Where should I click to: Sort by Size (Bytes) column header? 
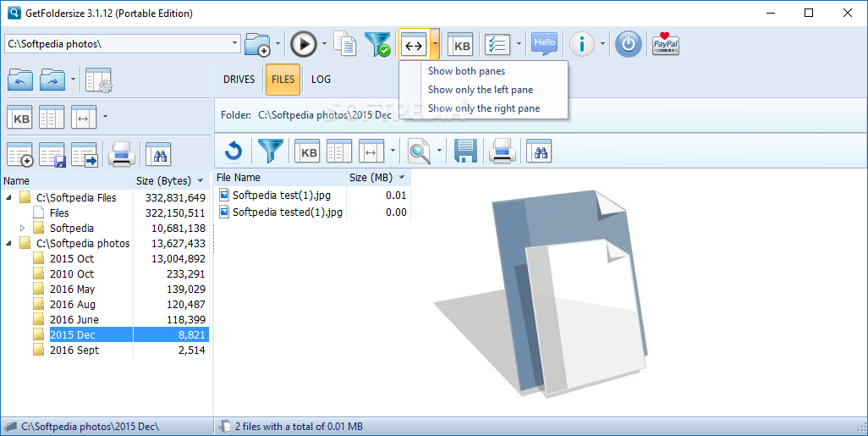pos(171,180)
